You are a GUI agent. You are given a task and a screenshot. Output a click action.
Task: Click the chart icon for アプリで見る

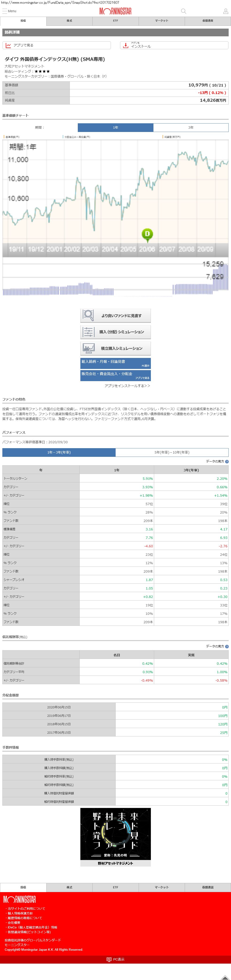pyautogui.click(x=8, y=45)
